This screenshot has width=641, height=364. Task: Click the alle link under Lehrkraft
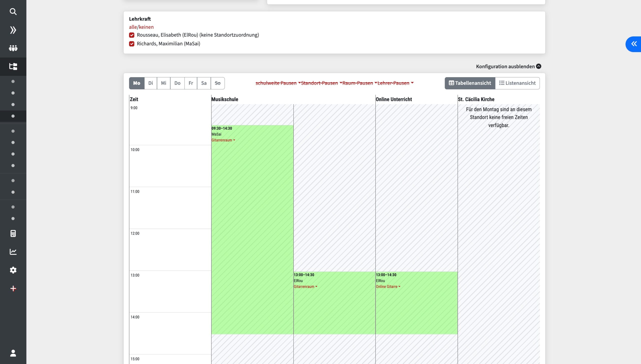coord(133,27)
